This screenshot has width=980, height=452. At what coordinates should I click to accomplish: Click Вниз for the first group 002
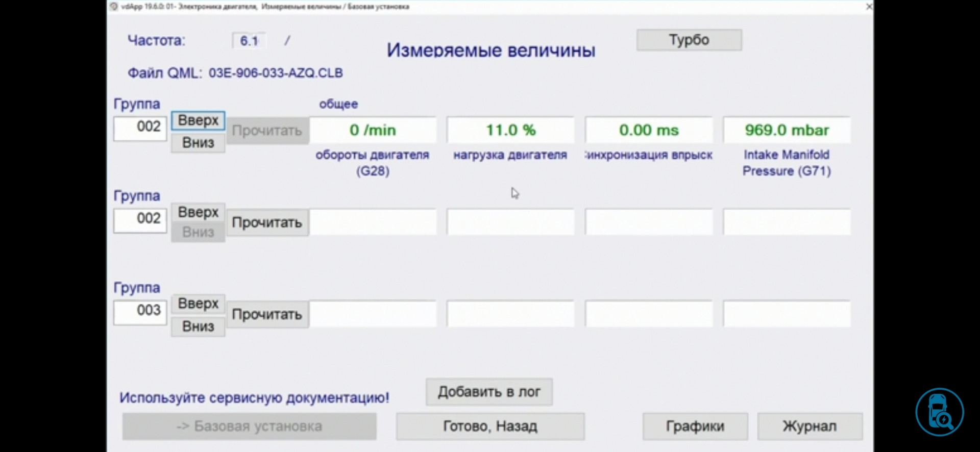(198, 143)
